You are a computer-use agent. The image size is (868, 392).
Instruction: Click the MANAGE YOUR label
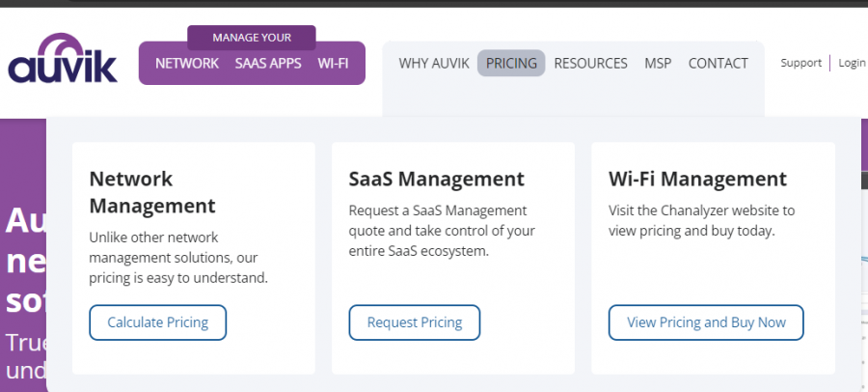252,38
